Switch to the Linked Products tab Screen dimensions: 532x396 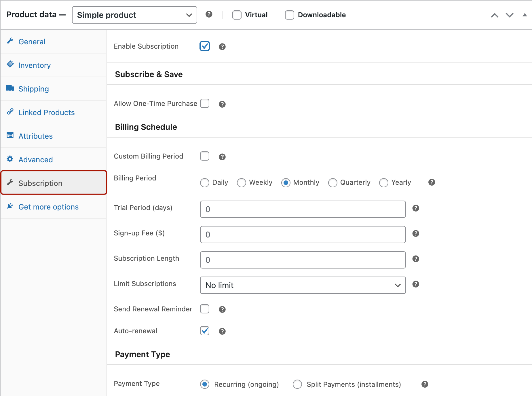tap(46, 113)
